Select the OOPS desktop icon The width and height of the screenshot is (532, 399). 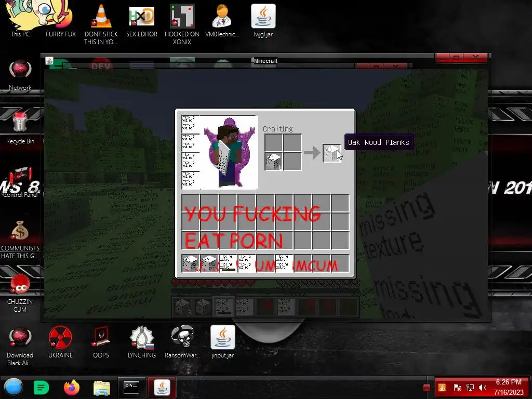coord(101,342)
